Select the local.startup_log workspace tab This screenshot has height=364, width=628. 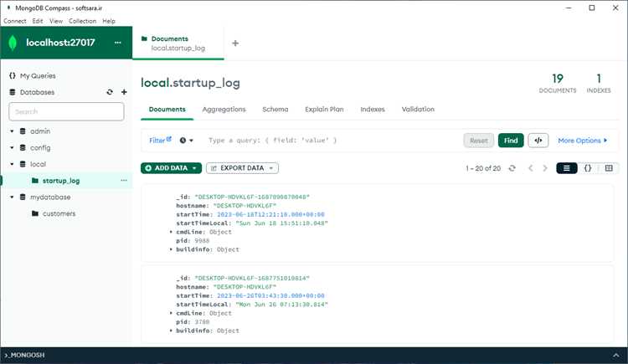178,44
